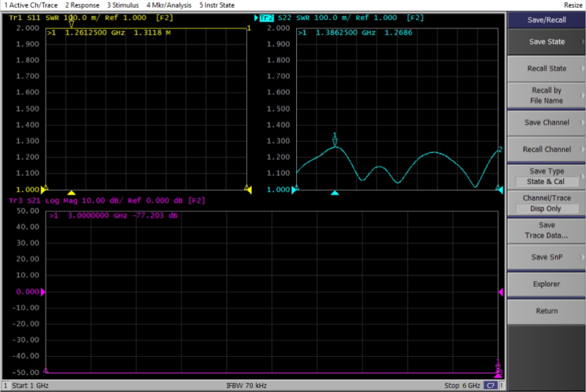The image size is (586, 392).
Task: Click the Return softkey
Action: tap(546, 311)
